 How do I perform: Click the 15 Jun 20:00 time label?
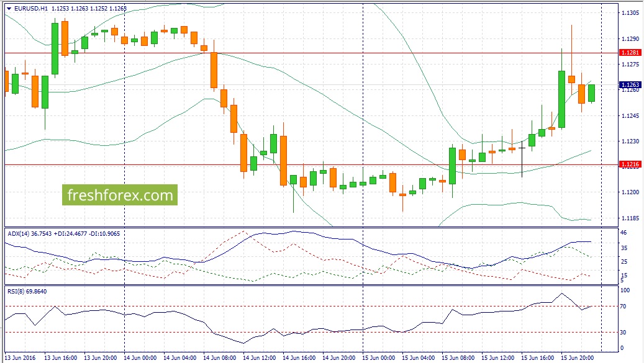[577, 357]
